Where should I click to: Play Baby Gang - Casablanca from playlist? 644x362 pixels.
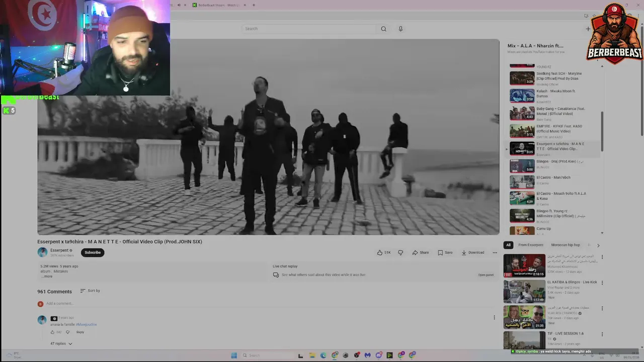tap(553, 113)
